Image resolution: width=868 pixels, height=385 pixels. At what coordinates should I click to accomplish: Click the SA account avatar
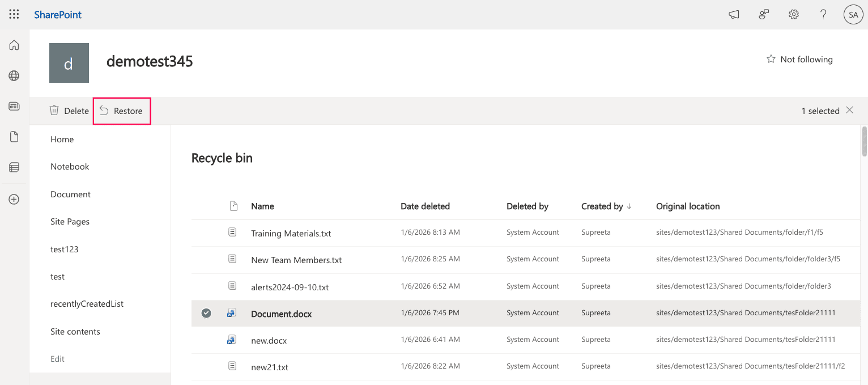point(853,14)
